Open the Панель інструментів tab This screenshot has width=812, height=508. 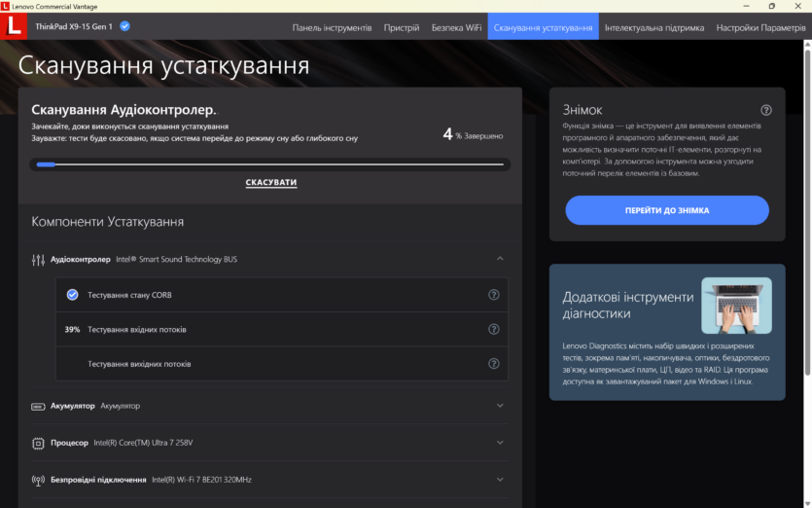pyautogui.click(x=332, y=27)
